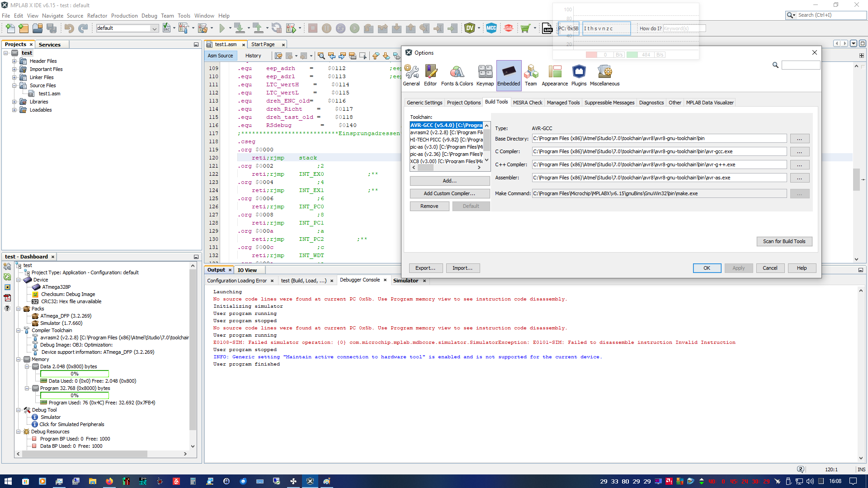868x488 pixels.
Task: Collapse the Packs node in Dashboard
Action: tap(19, 309)
